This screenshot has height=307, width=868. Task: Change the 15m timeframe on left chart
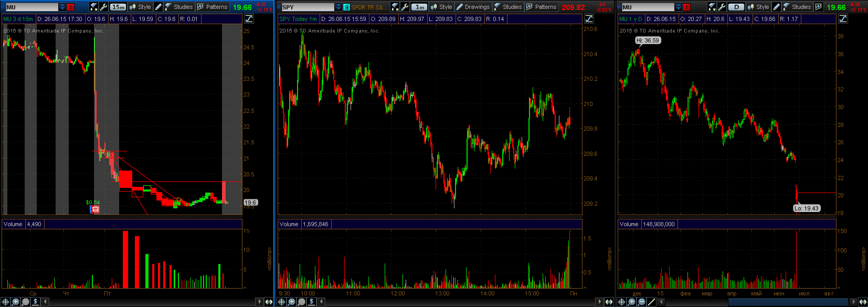tap(118, 7)
